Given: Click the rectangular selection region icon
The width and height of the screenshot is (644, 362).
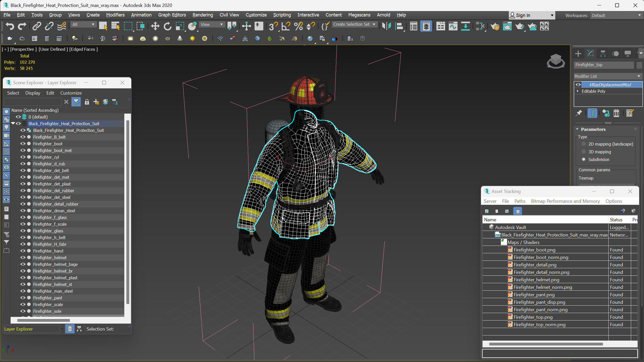Looking at the screenshot, I should click(128, 26).
